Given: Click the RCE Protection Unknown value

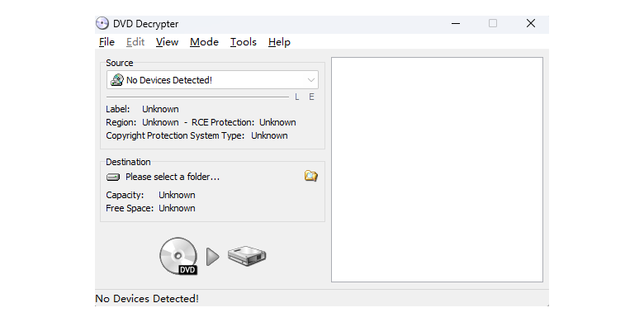Looking at the screenshot, I should pos(277,122).
